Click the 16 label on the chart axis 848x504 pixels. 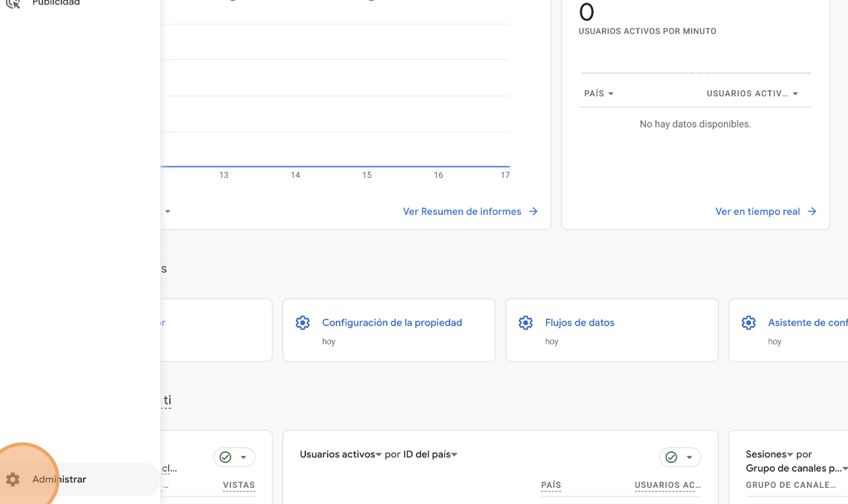(x=438, y=175)
